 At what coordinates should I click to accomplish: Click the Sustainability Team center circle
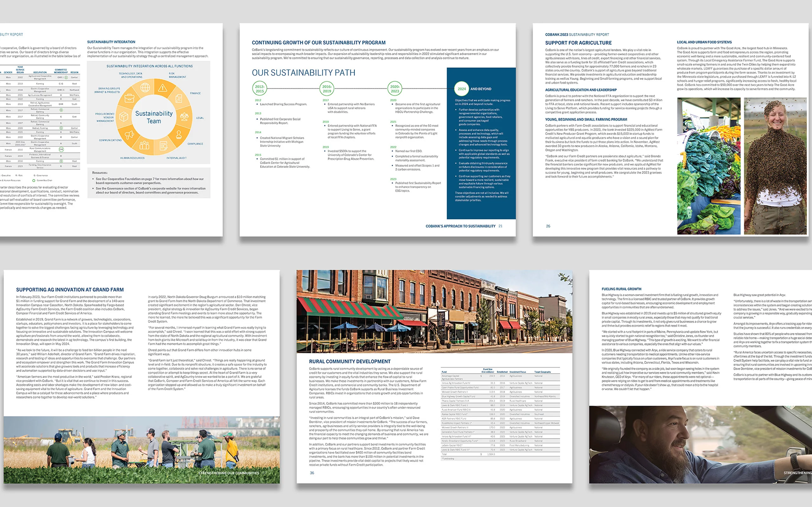(x=154, y=117)
